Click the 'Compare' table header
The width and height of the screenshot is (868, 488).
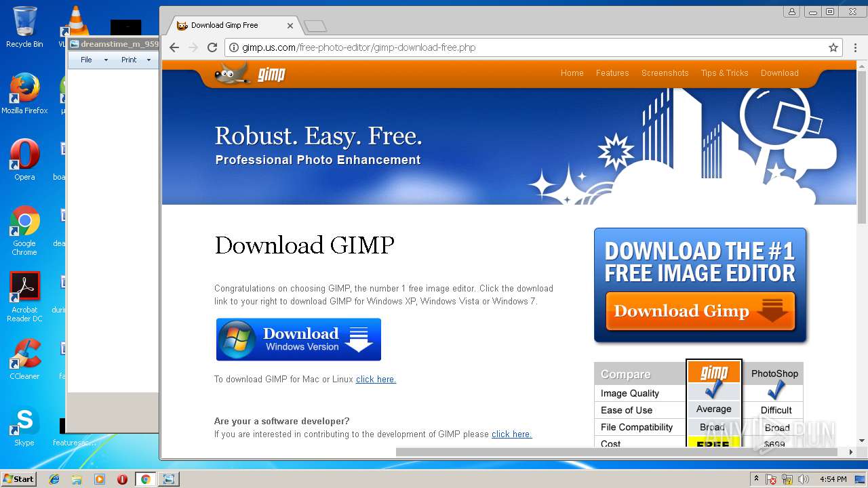pos(625,374)
